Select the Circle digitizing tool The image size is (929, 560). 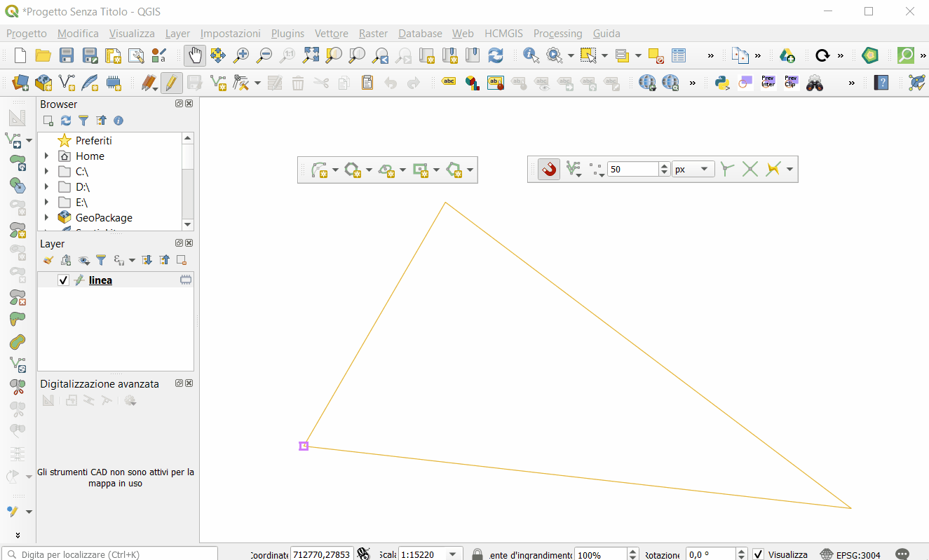353,169
